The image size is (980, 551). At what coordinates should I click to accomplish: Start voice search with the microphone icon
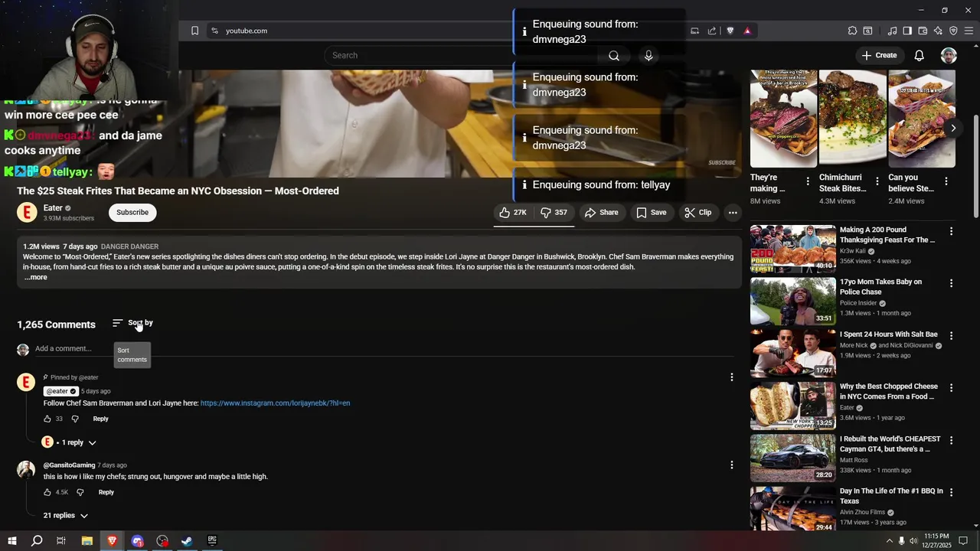click(x=648, y=55)
